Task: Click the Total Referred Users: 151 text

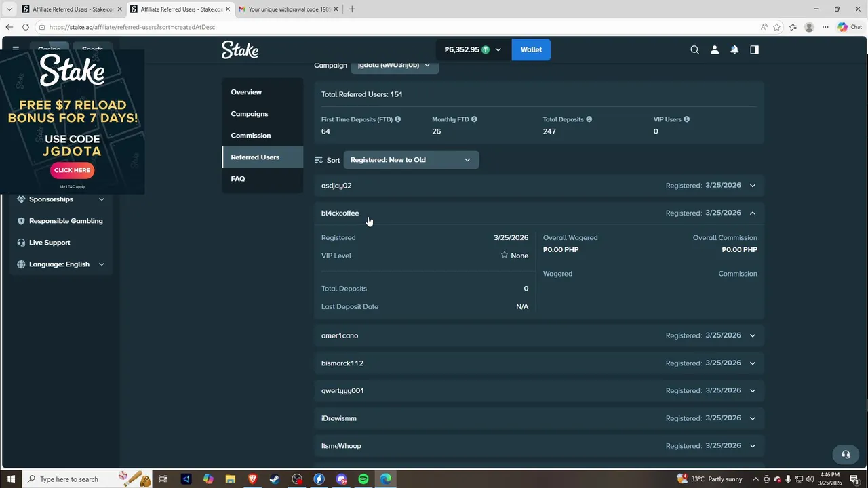Action: [362, 94]
